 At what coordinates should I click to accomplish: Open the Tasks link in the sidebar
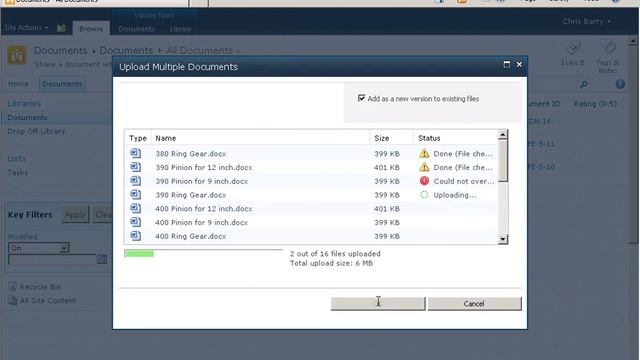pyautogui.click(x=18, y=173)
